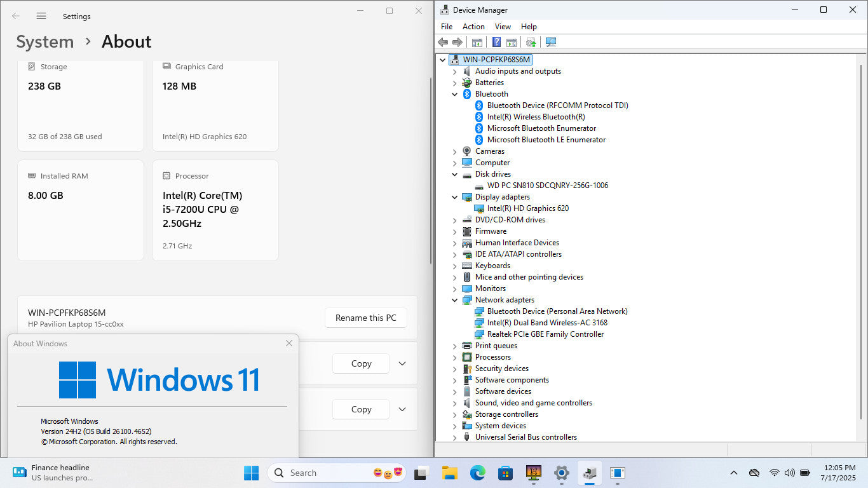Screen dimensions: 868x488
Task: Go back with the Settings back arrow
Action: coord(16,16)
